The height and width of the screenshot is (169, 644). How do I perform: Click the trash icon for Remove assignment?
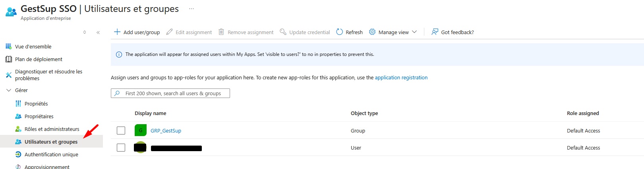tap(221, 32)
